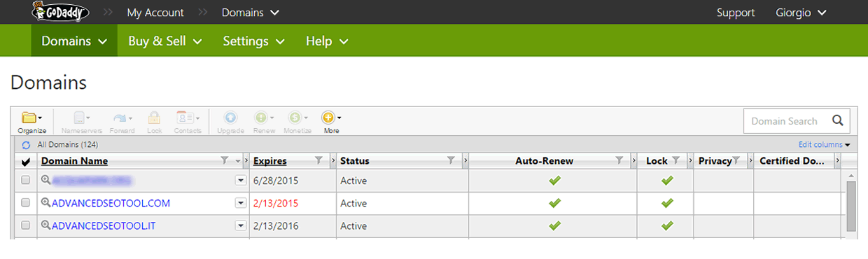Check the box for the blurred domain row

click(x=26, y=181)
